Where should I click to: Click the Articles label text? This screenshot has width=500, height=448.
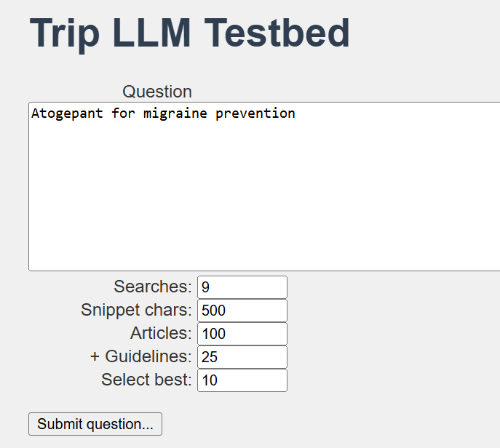click(160, 333)
